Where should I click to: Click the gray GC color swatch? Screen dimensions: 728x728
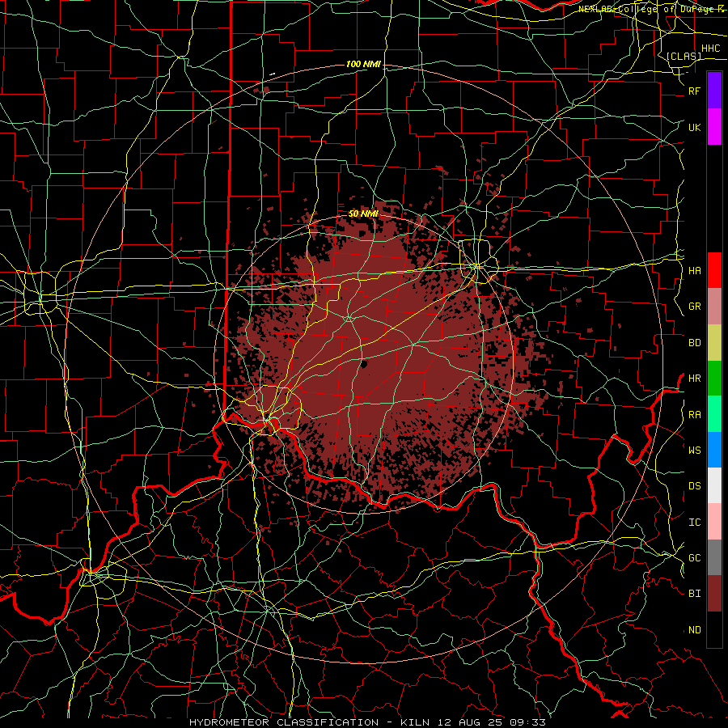pyautogui.click(x=714, y=557)
